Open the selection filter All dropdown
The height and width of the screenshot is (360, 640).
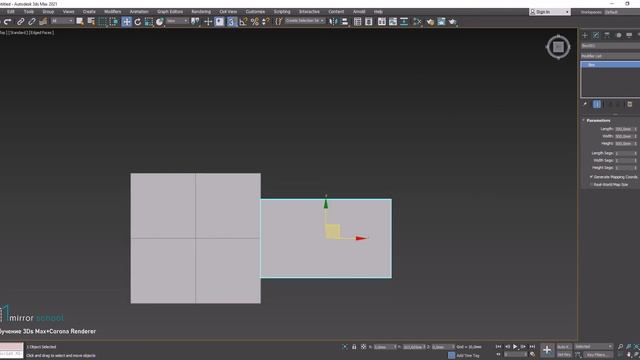[62, 21]
